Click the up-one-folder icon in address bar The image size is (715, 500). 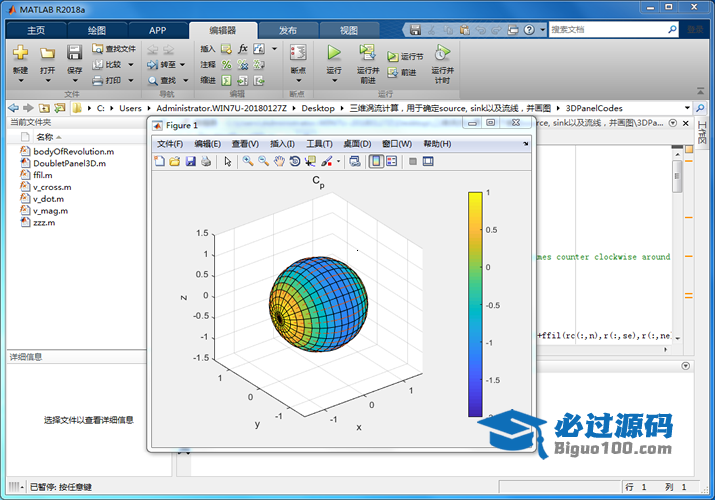coord(44,108)
